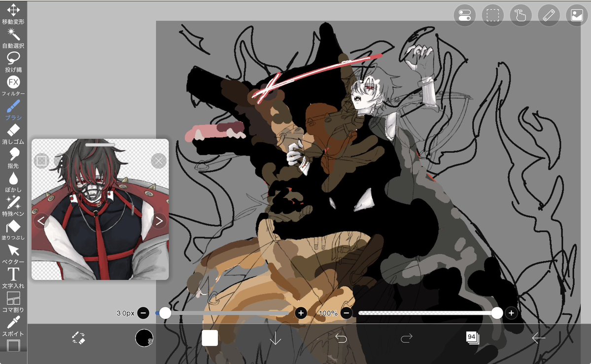This screenshot has height=364, width=591.
Task: Select the ブラシ brush tool
Action: coord(13,110)
